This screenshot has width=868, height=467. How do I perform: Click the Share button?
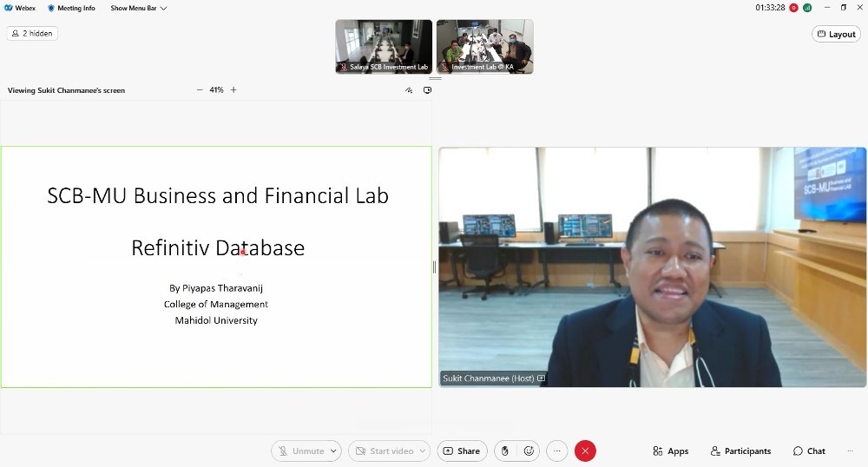point(461,451)
